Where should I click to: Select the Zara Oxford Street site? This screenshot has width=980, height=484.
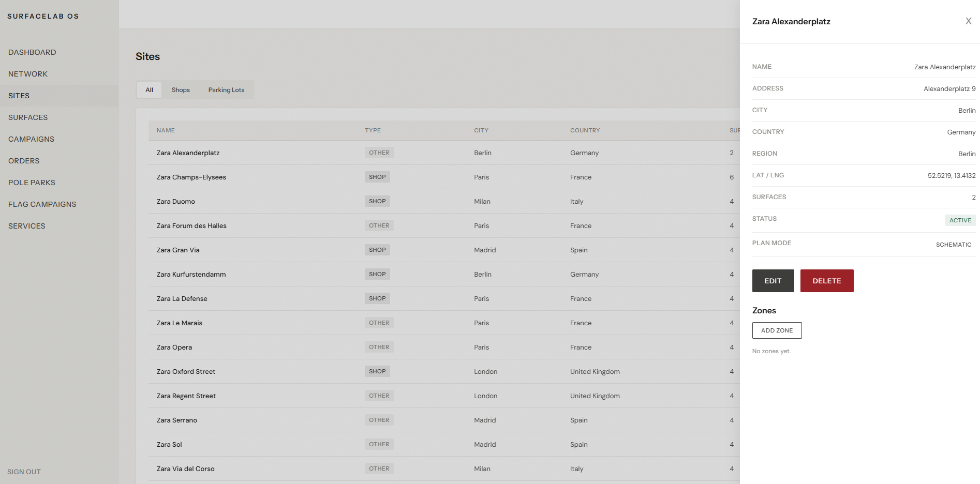pos(186,371)
